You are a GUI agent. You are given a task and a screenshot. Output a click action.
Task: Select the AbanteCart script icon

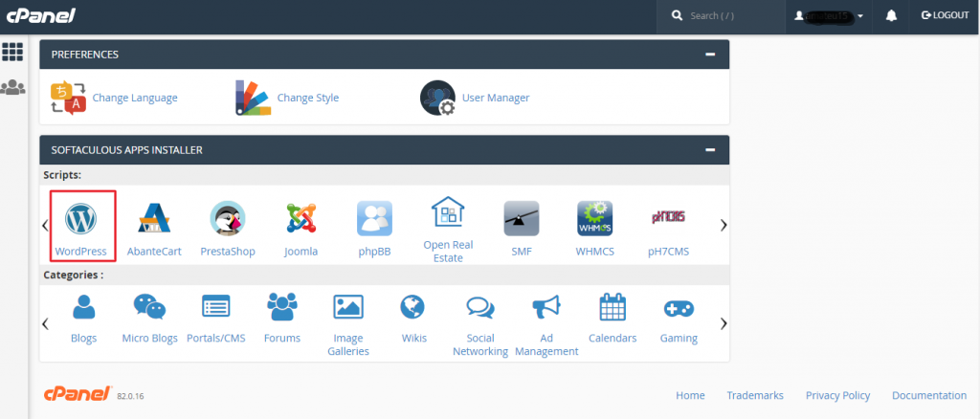154,219
